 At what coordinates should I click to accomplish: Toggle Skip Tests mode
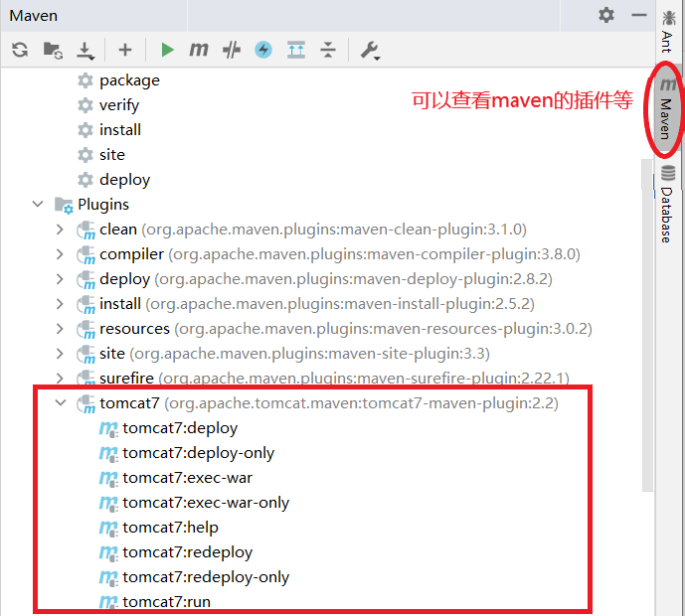(263, 50)
